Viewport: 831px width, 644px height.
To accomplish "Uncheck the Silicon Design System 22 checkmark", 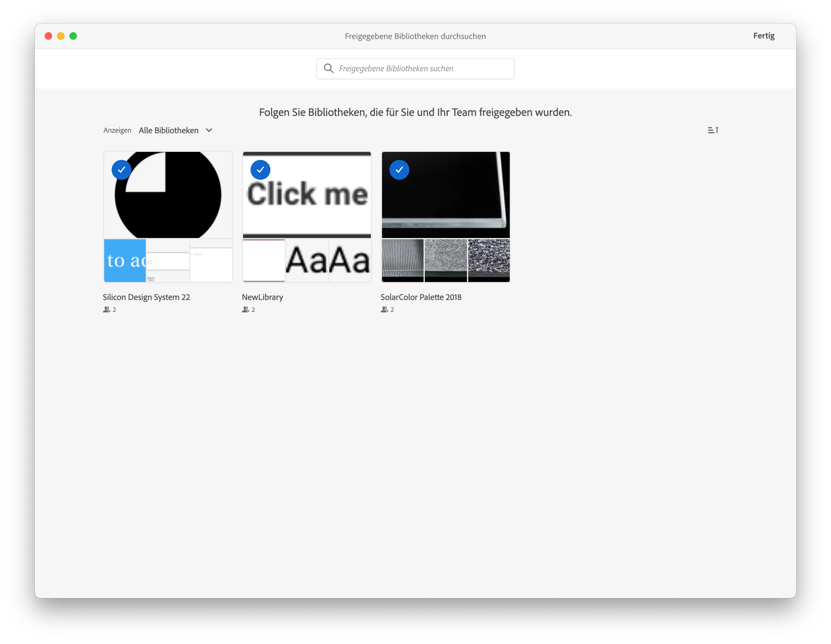I will point(121,170).
